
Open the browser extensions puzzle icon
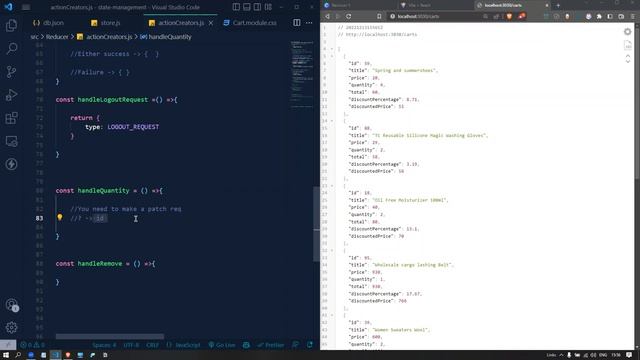click(x=599, y=16)
